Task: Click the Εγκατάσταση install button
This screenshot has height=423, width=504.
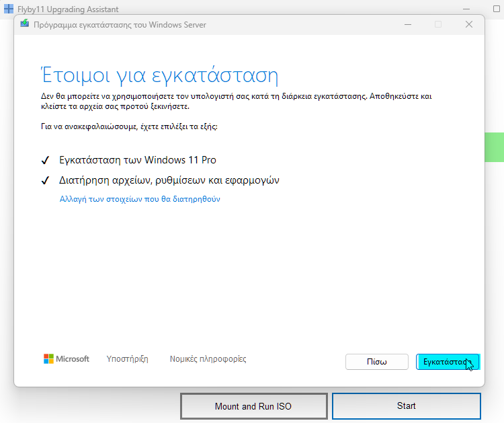Action: pyautogui.click(x=448, y=362)
